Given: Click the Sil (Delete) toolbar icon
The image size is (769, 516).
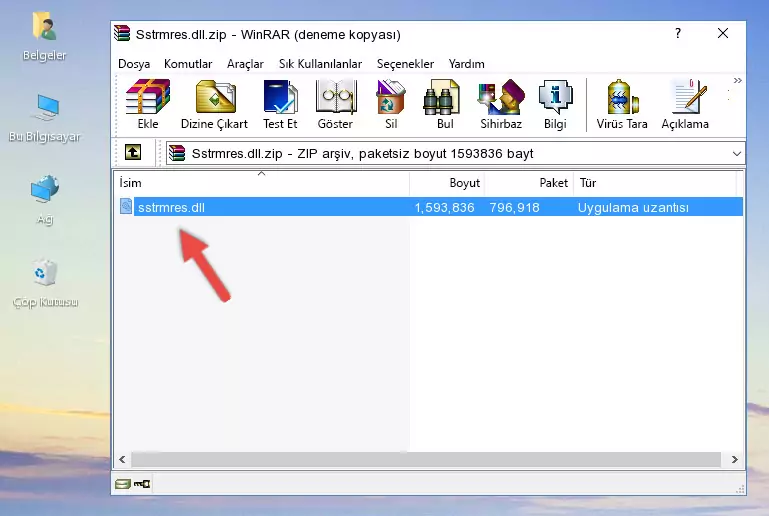Looking at the screenshot, I should pyautogui.click(x=391, y=104).
